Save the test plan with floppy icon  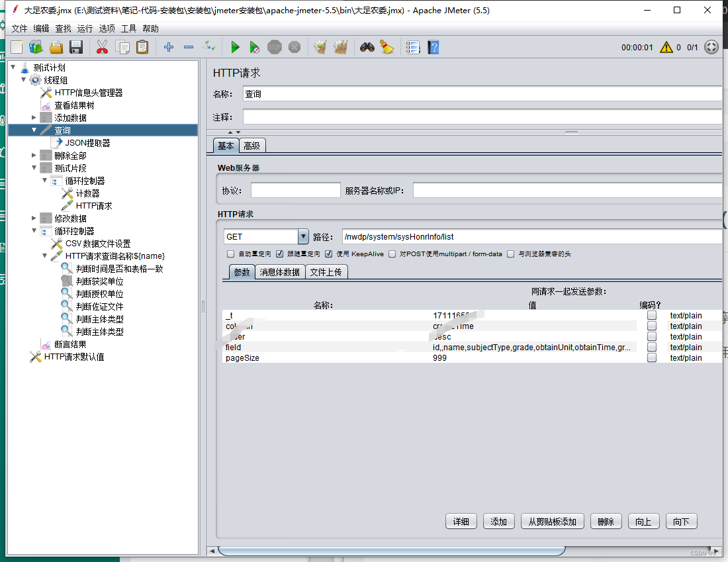[x=76, y=47]
